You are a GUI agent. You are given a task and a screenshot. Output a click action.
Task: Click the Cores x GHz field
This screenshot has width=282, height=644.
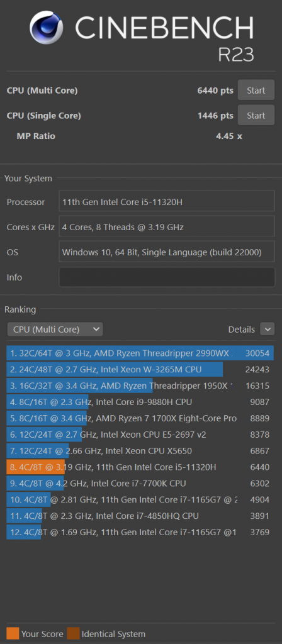(x=167, y=226)
